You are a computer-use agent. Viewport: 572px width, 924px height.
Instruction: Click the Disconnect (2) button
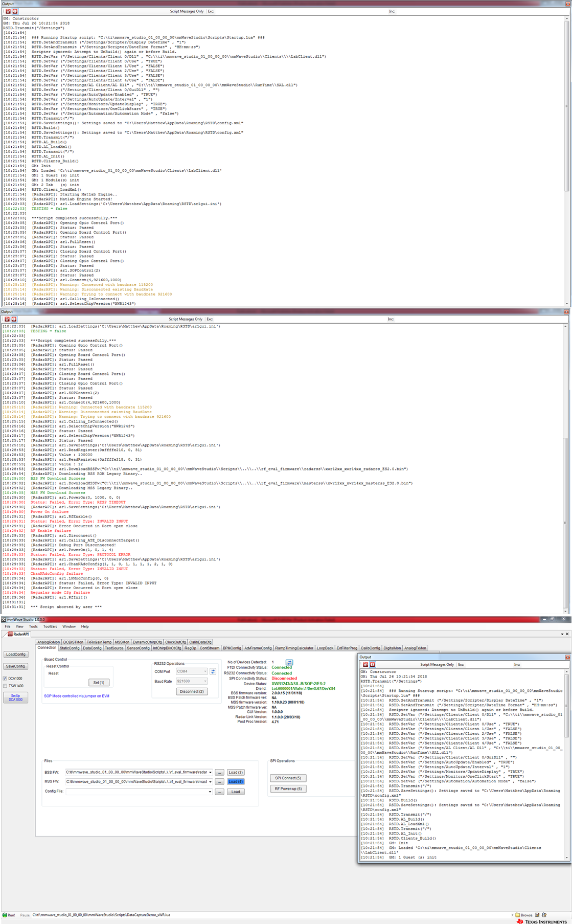[x=192, y=691]
